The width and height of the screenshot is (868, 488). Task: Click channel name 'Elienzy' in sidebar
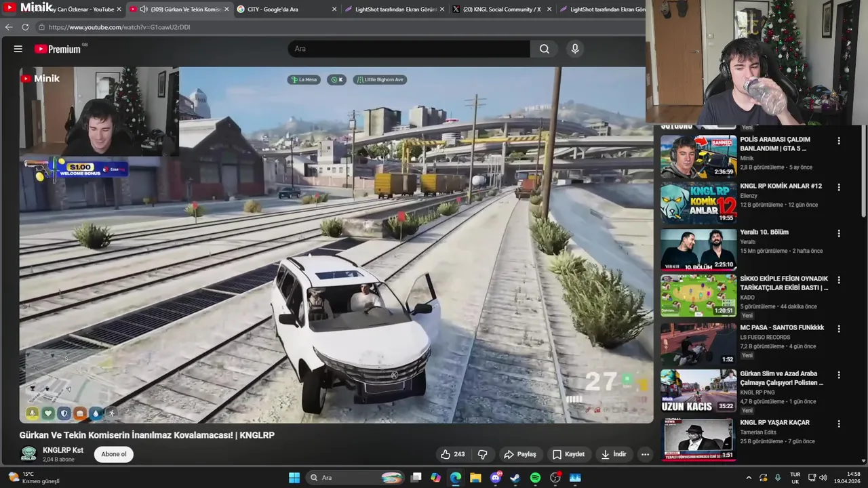[749, 196]
